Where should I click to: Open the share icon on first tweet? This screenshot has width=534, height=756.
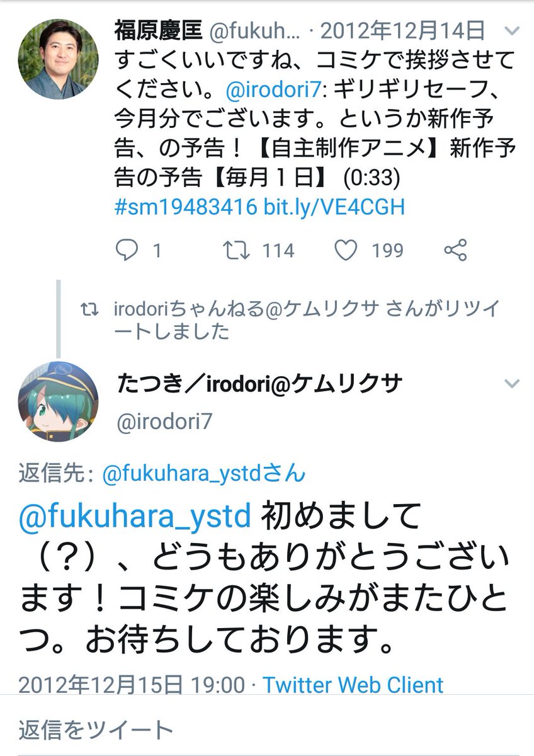click(455, 250)
